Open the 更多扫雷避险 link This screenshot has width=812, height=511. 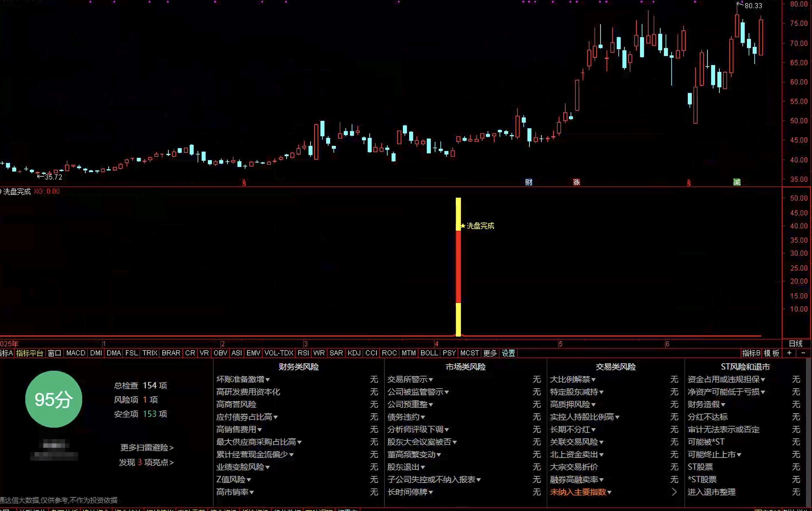(x=147, y=447)
